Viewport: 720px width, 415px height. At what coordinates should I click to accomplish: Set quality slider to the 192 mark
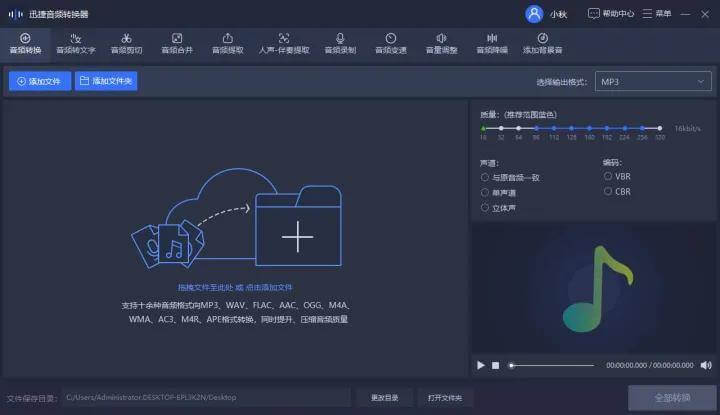[607, 128]
